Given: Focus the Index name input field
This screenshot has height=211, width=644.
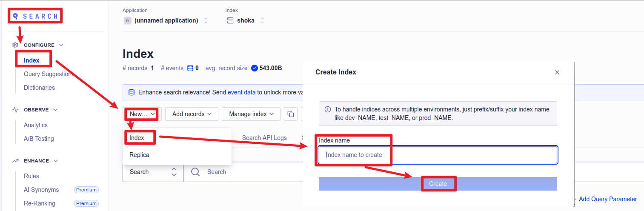Looking at the screenshot, I should 438,155.
